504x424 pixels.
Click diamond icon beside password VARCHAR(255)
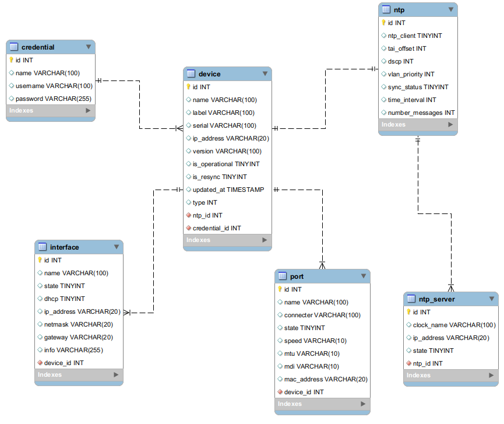point(12,99)
